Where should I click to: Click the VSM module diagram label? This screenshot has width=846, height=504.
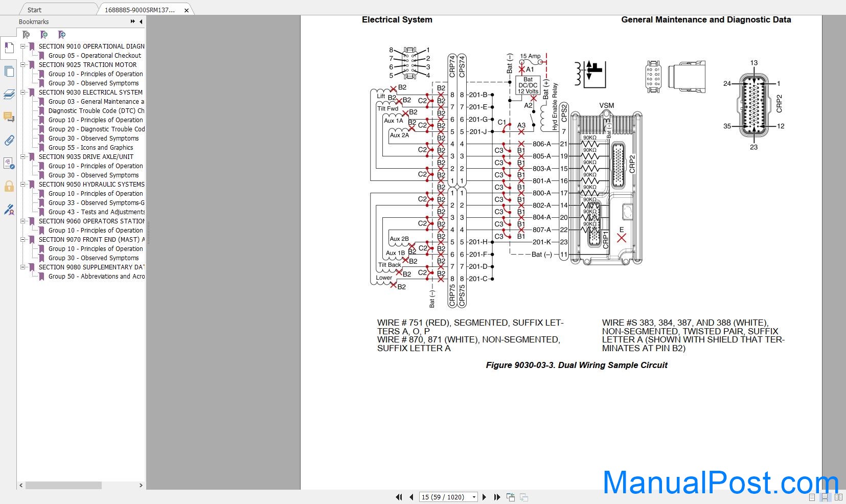pos(606,106)
